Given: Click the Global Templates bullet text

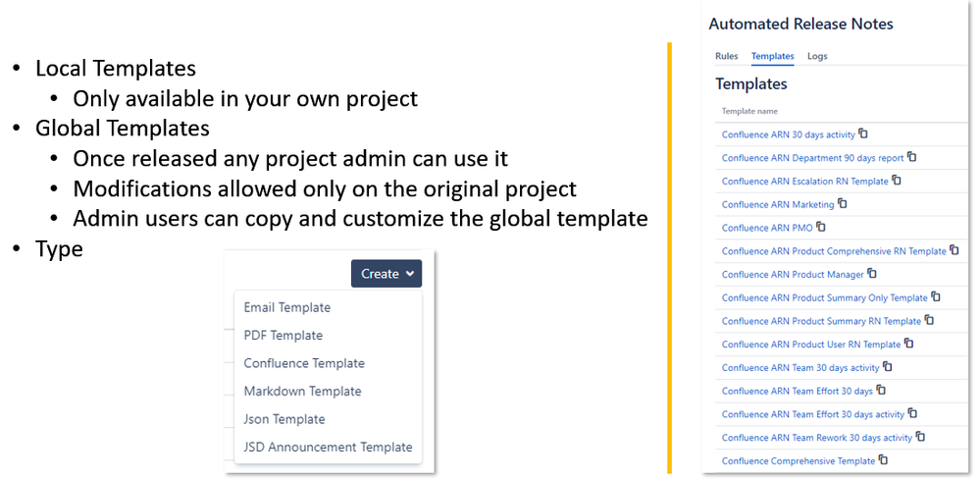Looking at the screenshot, I should (x=123, y=129).
